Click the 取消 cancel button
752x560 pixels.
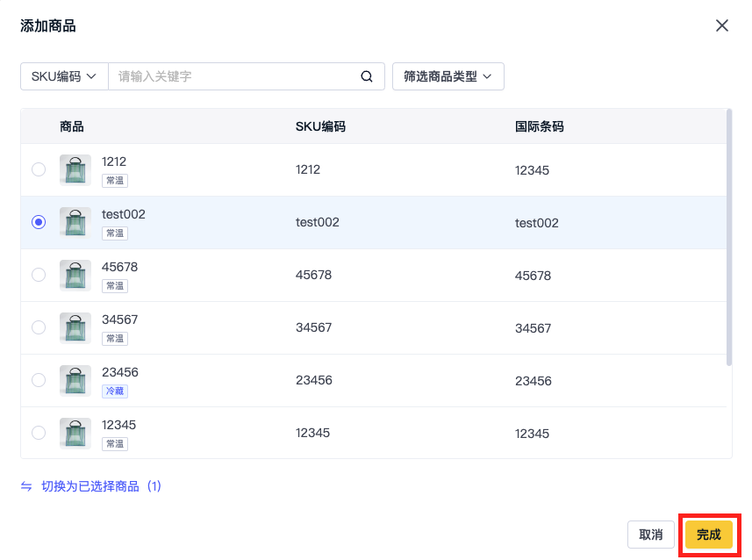click(651, 535)
